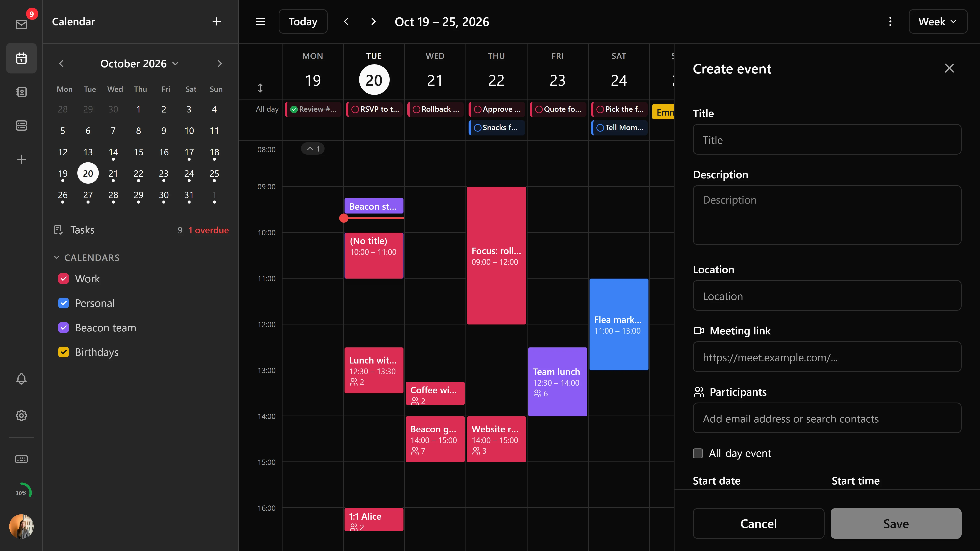Screen dimensions: 980x551
Task: Open the Tasks list icon
Action: [58, 230]
